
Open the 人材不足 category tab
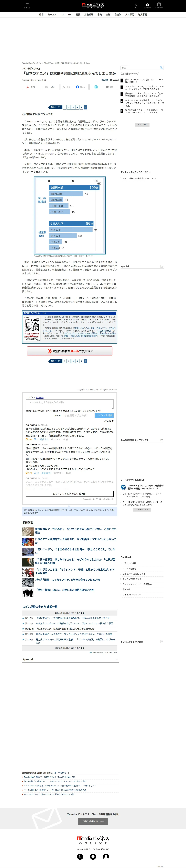click(x=129, y=14)
